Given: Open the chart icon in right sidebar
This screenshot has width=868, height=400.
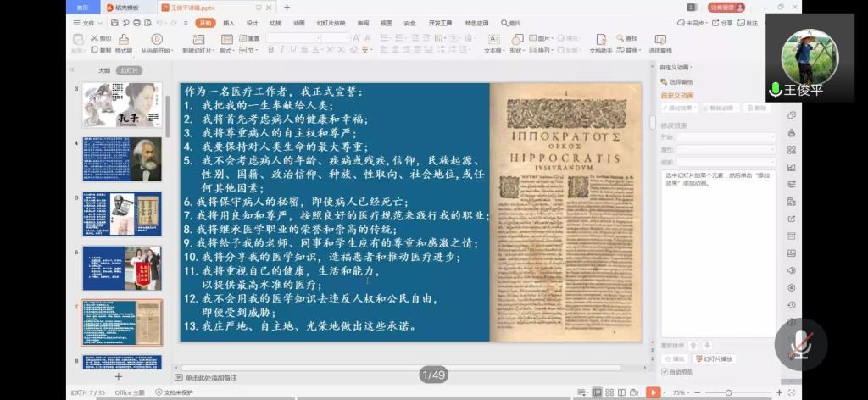Looking at the screenshot, I should pyautogui.click(x=791, y=167).
